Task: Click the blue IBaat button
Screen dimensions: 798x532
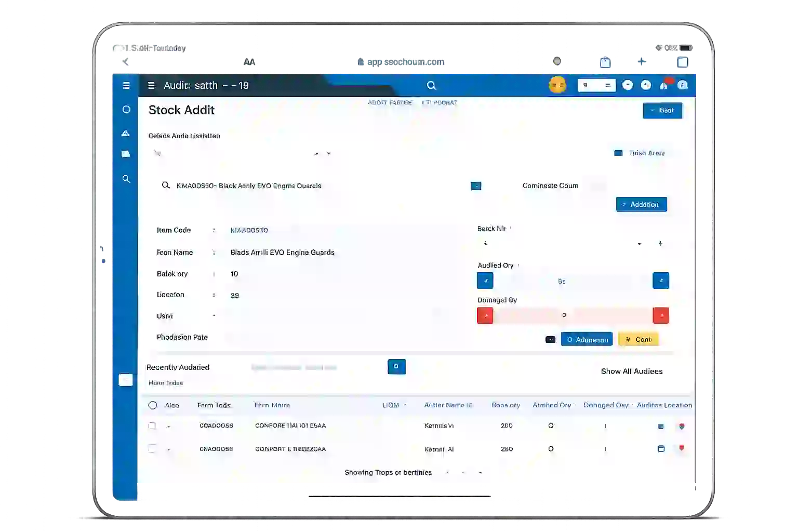Action: [662, 111]
